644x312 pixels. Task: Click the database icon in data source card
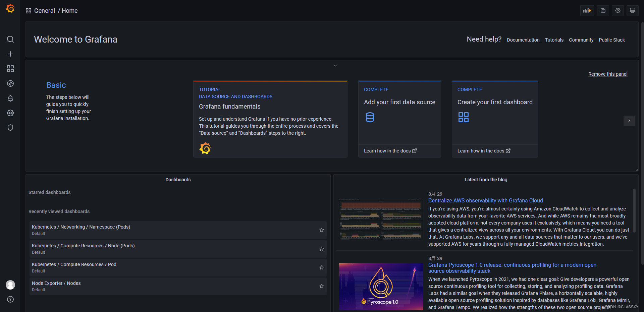click(x=370, y=117)
